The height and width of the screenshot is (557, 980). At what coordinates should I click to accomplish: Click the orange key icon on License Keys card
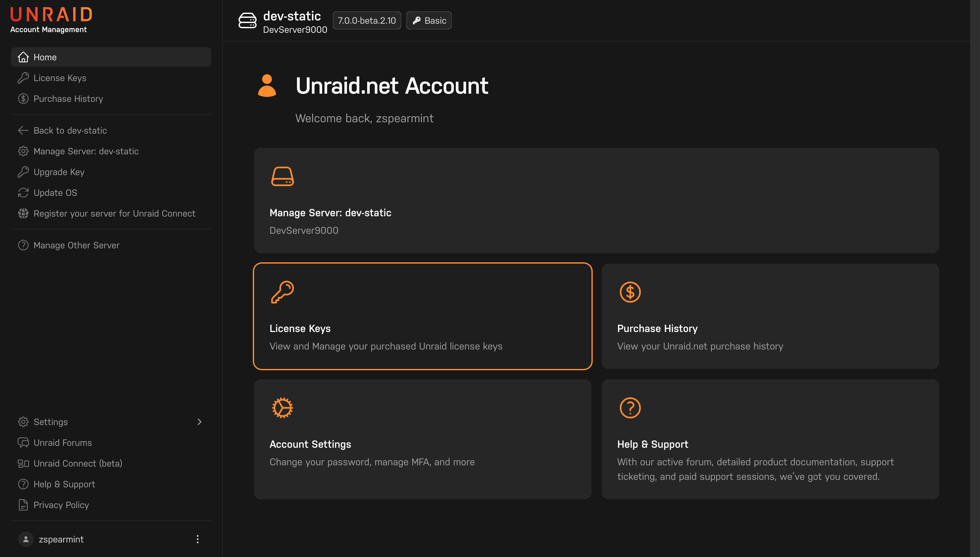click(x=282, y=292)
